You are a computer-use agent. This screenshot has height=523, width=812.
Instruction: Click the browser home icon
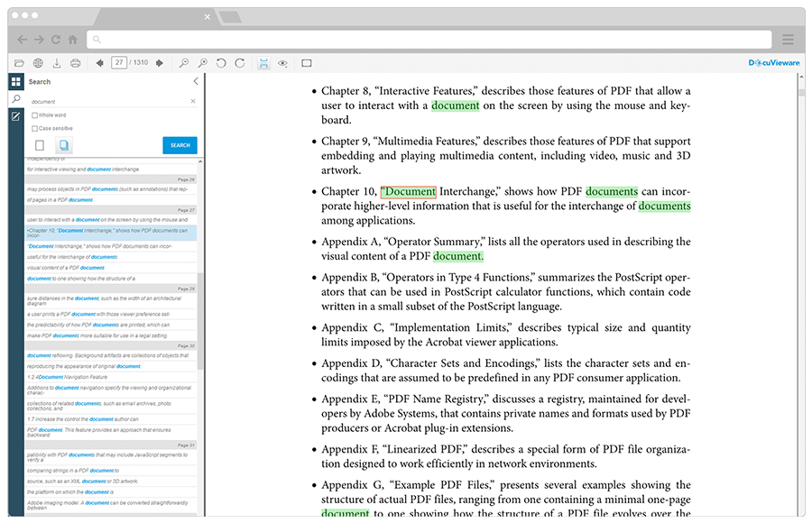tap(73, 40)
